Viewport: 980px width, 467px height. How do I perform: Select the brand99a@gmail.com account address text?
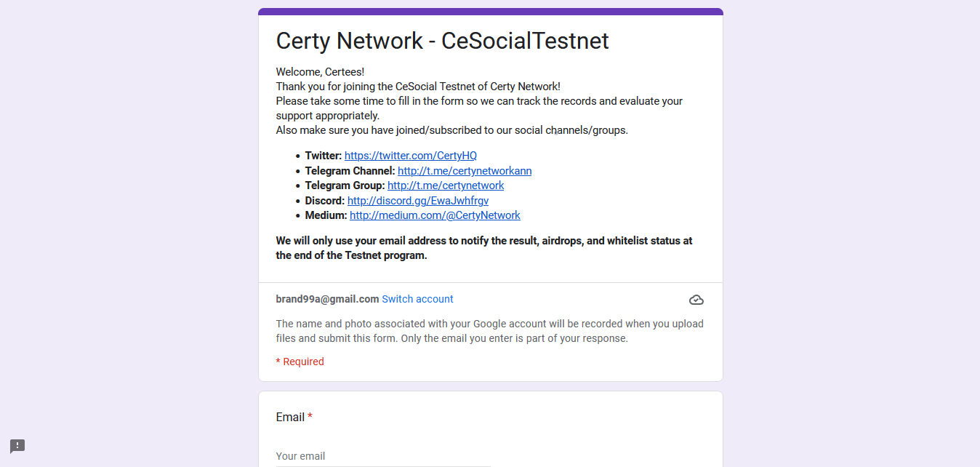pyautogui.click(x=327, y=299)
